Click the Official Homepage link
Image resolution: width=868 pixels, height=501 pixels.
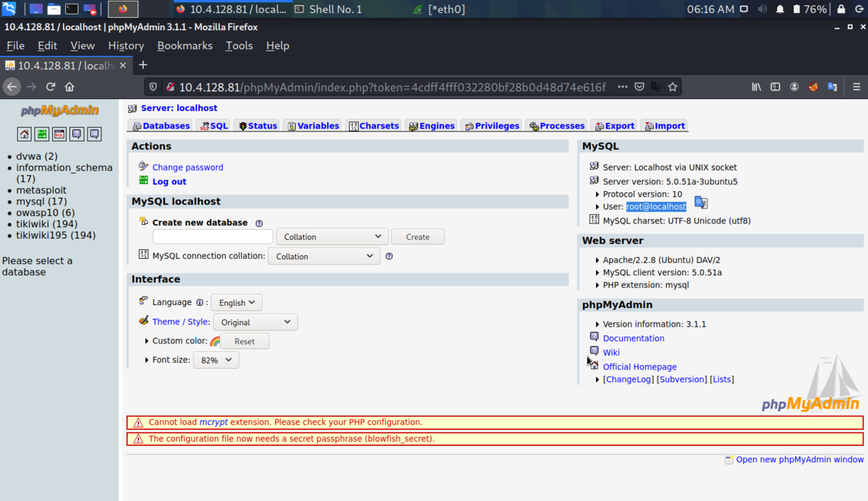coord(639,367)
